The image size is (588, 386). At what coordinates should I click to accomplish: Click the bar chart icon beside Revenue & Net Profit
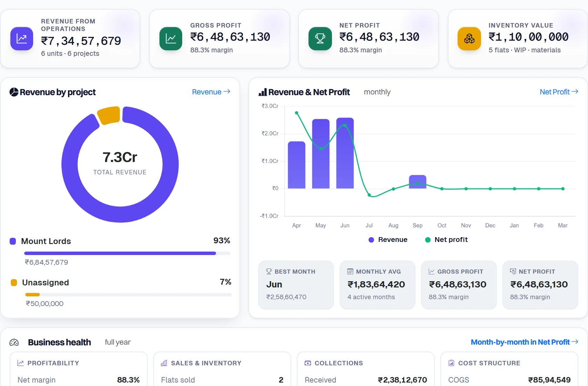coord(263,92)
